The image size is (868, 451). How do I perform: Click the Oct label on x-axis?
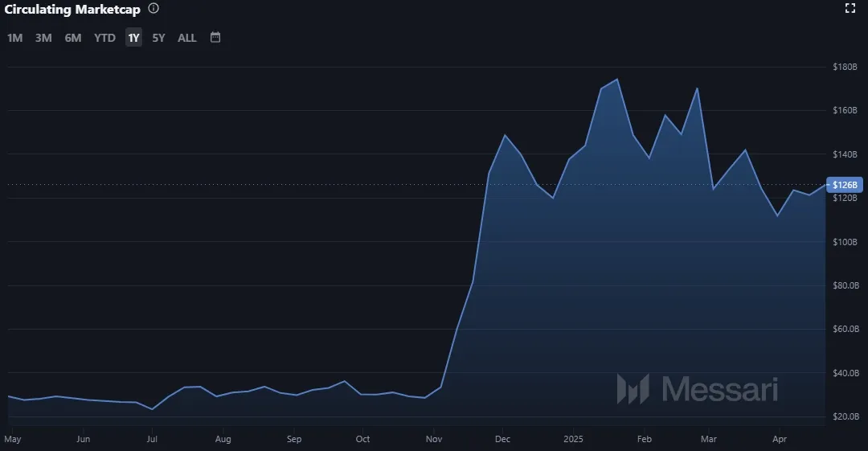pyautogui.click(x=362, y=439)
